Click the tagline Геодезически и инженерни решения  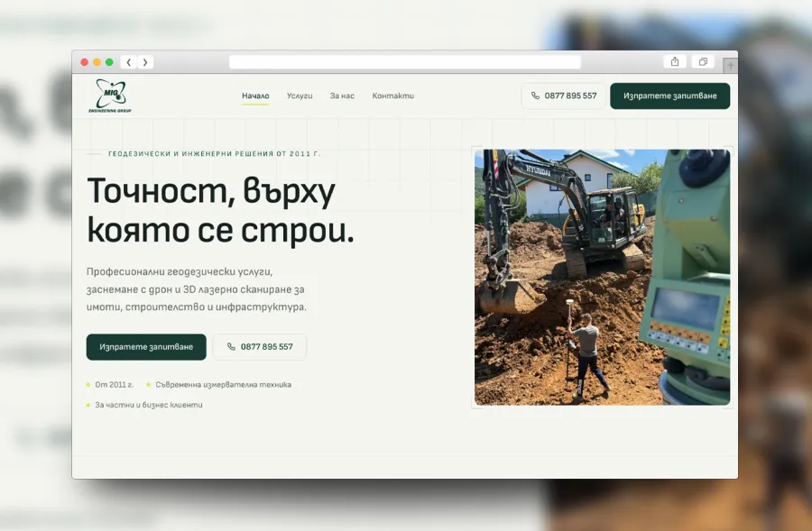tap(214, 153)
